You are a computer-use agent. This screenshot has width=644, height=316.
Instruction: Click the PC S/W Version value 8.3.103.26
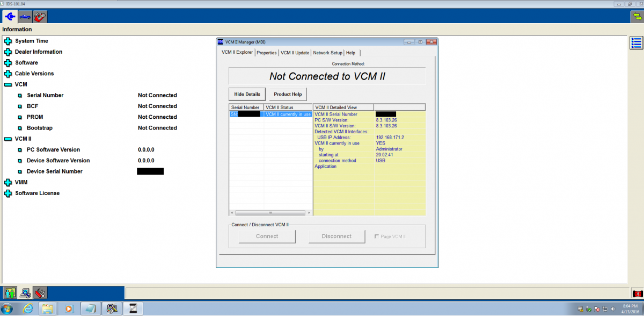pos(386,120)
